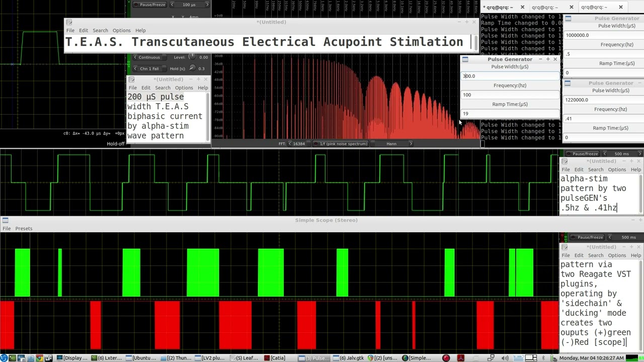Click Frequency field showing 100
The image size is (644, 362).
(x=510, y=95)
